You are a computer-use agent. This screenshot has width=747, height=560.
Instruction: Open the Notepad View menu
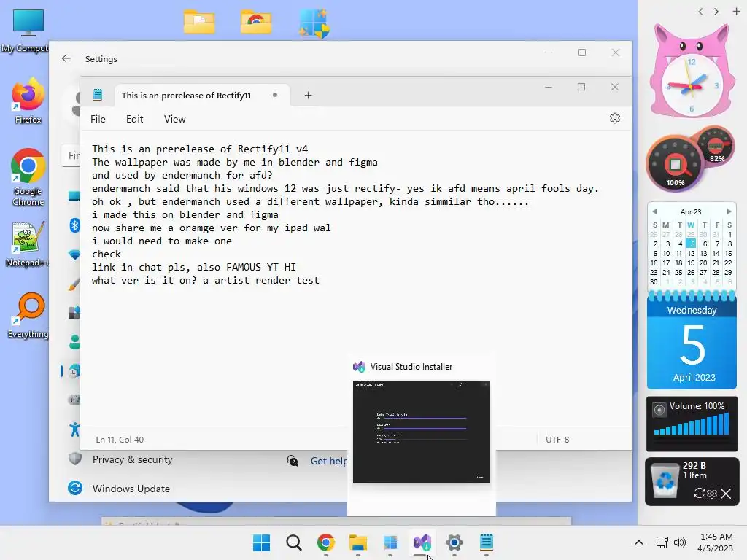[x=174, y=119]
